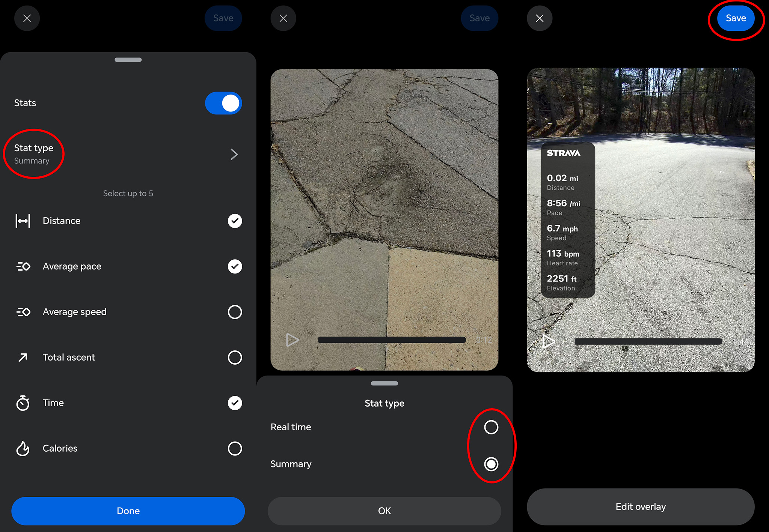Select the Average speed icon
The height and width of the screenshot is (532, 769).
(23, 312)
